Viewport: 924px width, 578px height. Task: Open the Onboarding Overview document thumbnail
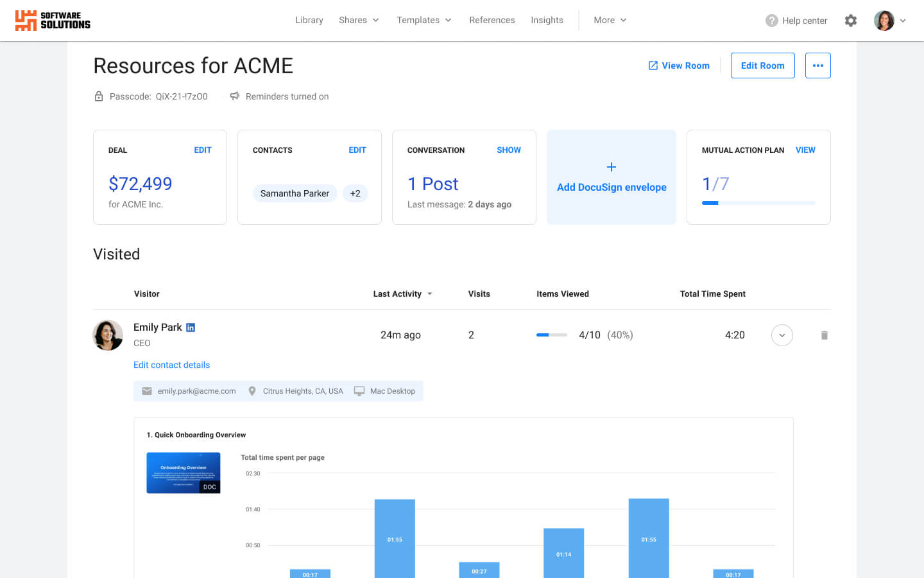[183, 472]
